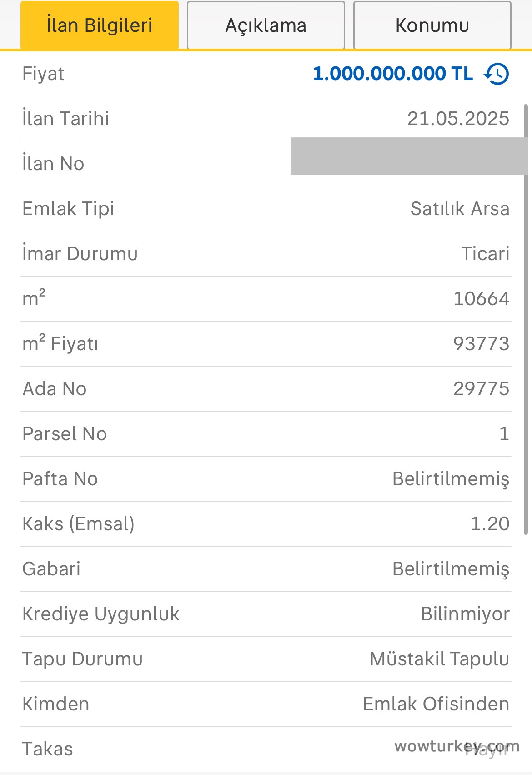The height and width of the screenshot is (775, 532).
Task: Switch to the Konumu tab
Action: [432, 25]
